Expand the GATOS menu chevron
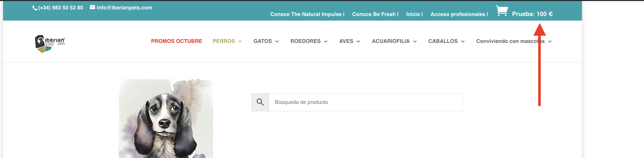Screen dimensions: 644x158 click(x=277, y=41)
